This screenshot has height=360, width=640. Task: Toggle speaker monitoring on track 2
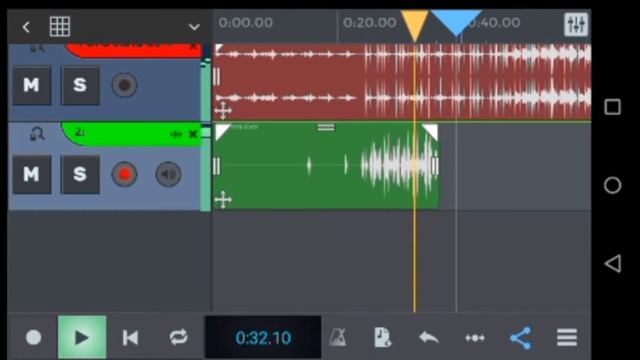click(x=168, y=174)
